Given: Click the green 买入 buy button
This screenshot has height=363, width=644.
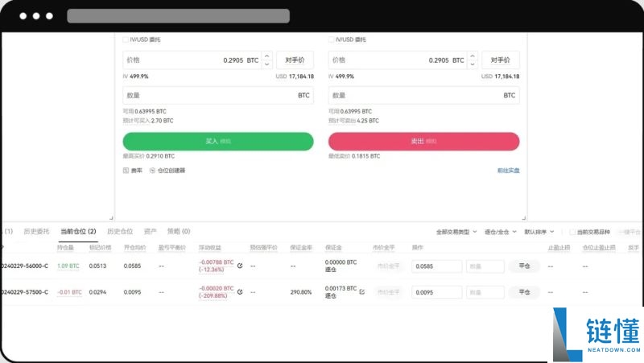Looking at the screenshot, I should coord(218,142).
